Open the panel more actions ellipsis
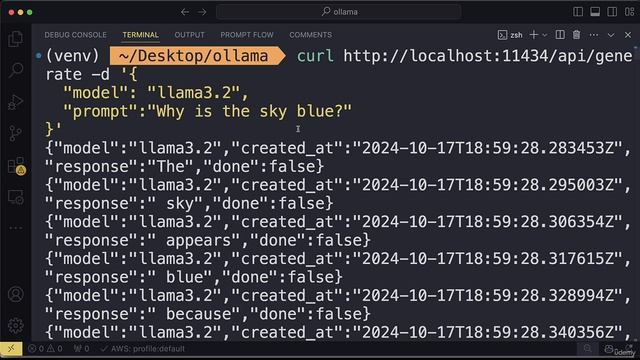Screen dimensions: 640x360 [594, 35]
